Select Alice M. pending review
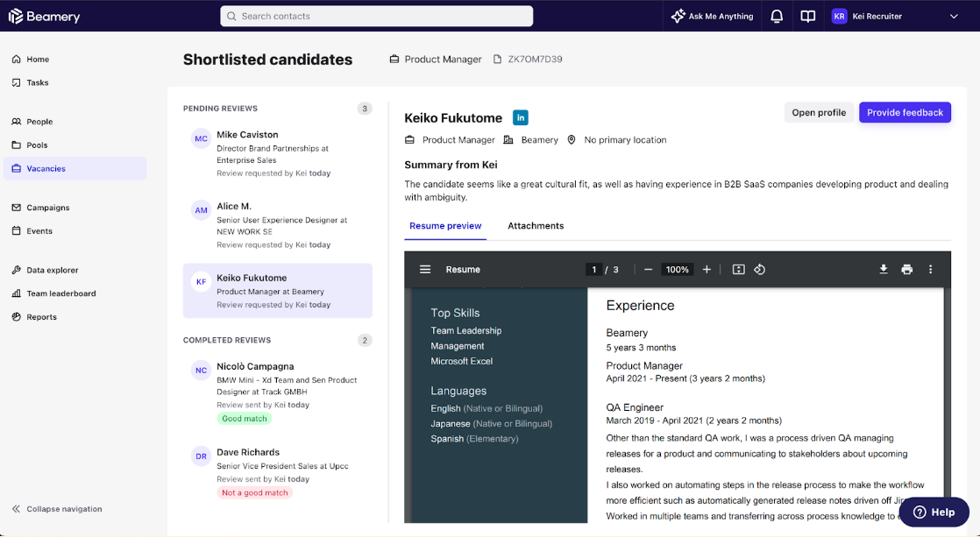Image resolution: width=980 pixels, height=537 pixels. 278,225
